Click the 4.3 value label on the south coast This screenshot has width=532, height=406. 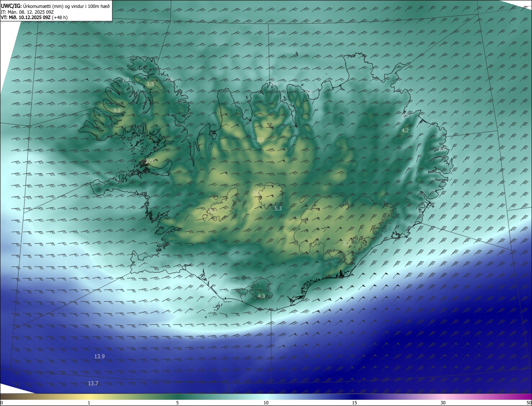261,296
